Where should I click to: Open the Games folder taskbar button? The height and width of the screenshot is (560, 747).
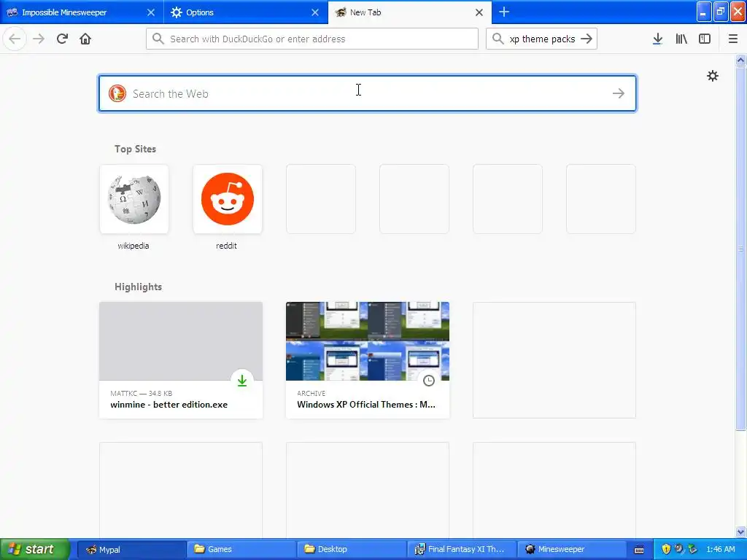pyautogui.click(x=241, y=549)
